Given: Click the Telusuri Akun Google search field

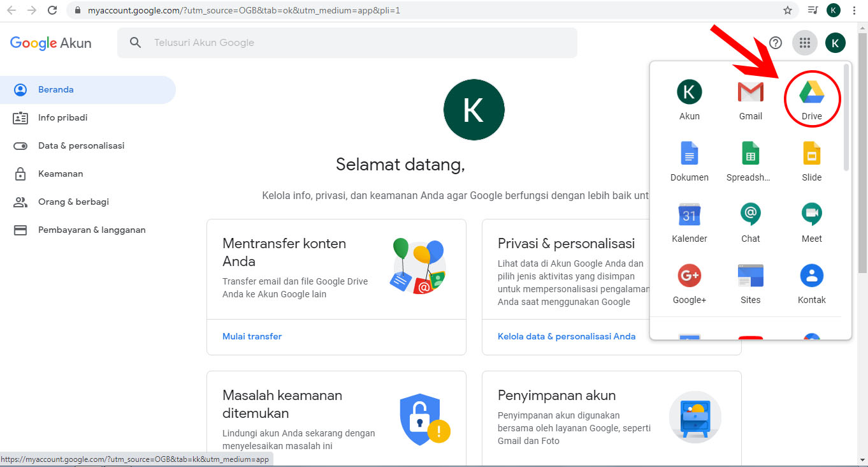Looking at the screenshot, I should click(357, 43).
